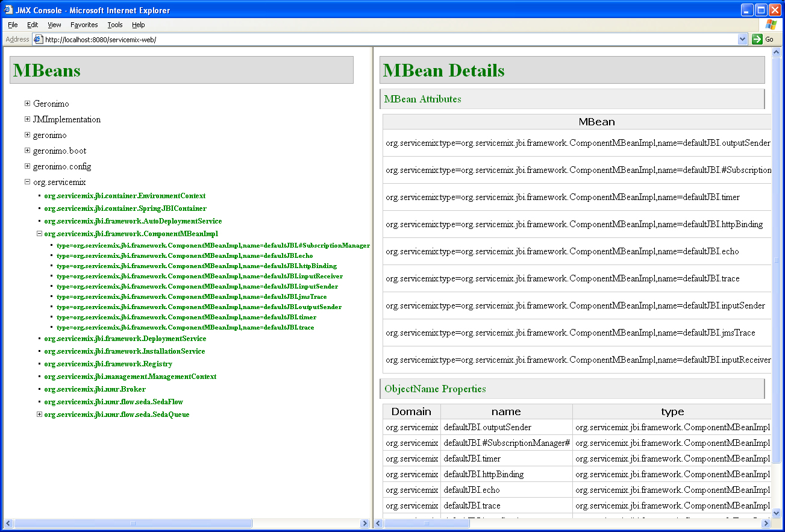Click the MBean Details vertical scrollbar thumb
The height and width of the screenshot is (532, 785).
777,260
